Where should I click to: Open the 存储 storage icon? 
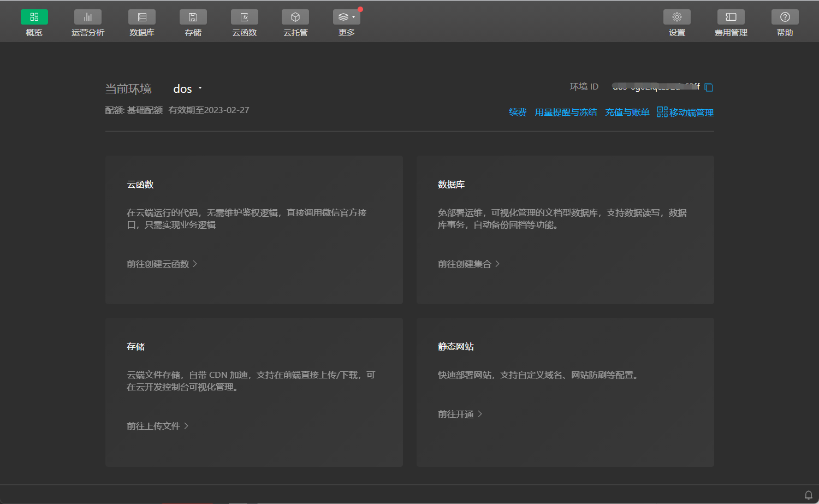tap(193, 17)
